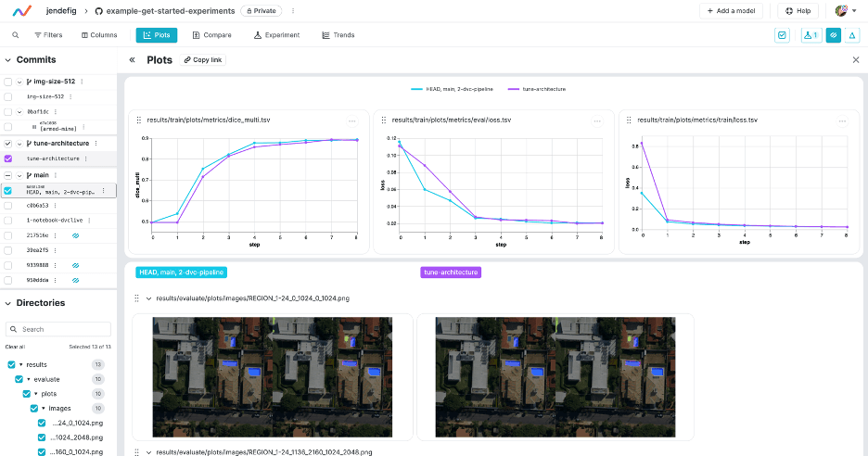The height and width of the screenshot is (456, 868).
Task: Uncheck the evaluate directory checkbox
Action: point(19,380)
